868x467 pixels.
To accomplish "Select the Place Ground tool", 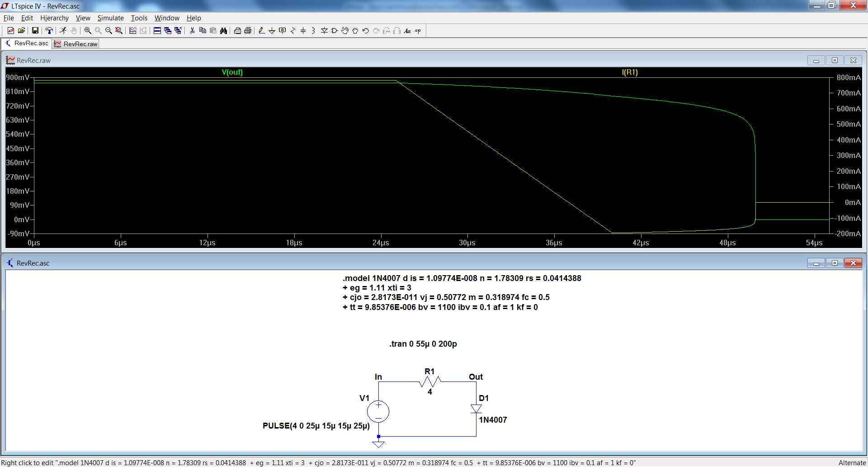I will pos(272,31).
